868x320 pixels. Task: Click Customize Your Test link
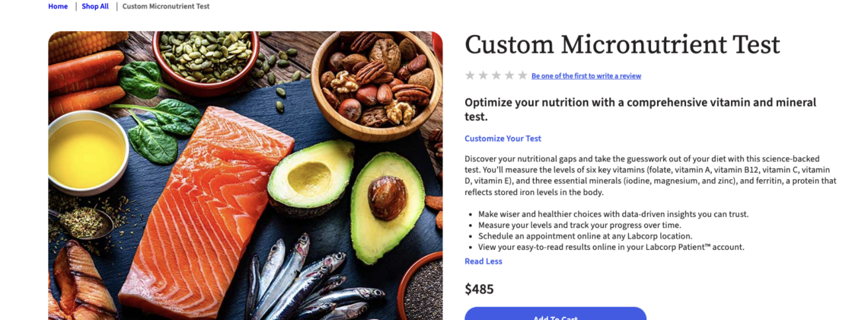[503, 139]
